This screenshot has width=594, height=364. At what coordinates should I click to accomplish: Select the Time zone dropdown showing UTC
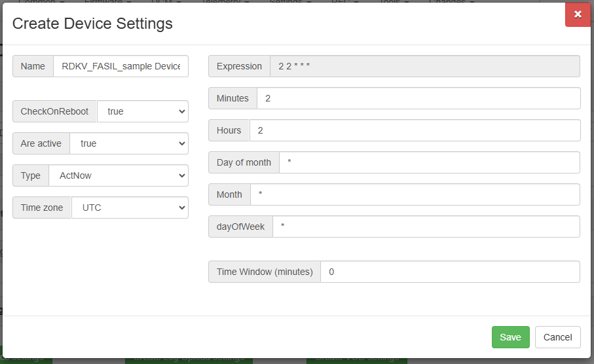pos(130,208)
